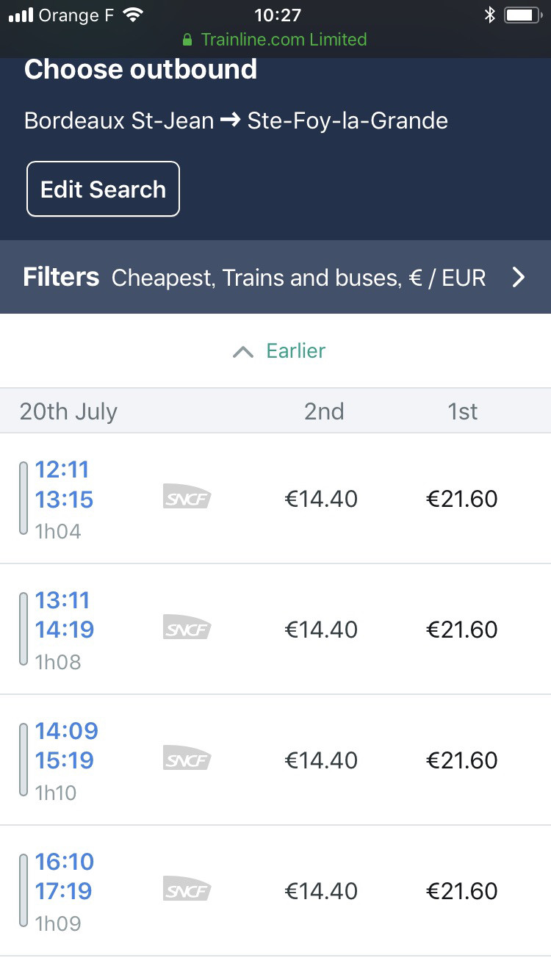The height and width of the screenshot is (980, 551).
Task: Select €14.40 2nd class 12:11 fare
Action: click(321, 499)
